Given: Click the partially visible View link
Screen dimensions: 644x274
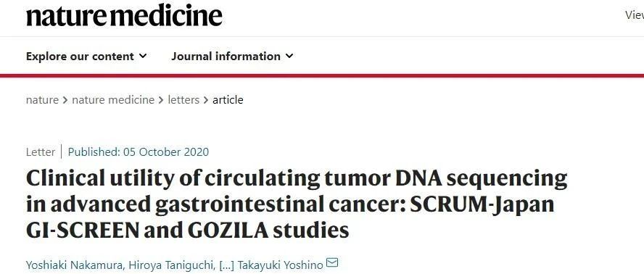Looking at the screenshot, I should [x=635, y=16].
